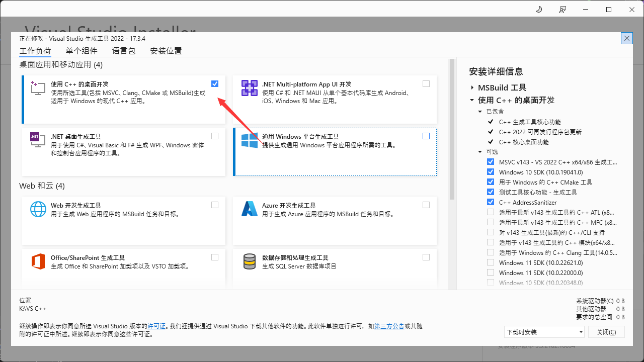Check Windows 11 SDK (10.0.22000.0) option
This screenshot has width=644, height=362.
click(491, 273)
